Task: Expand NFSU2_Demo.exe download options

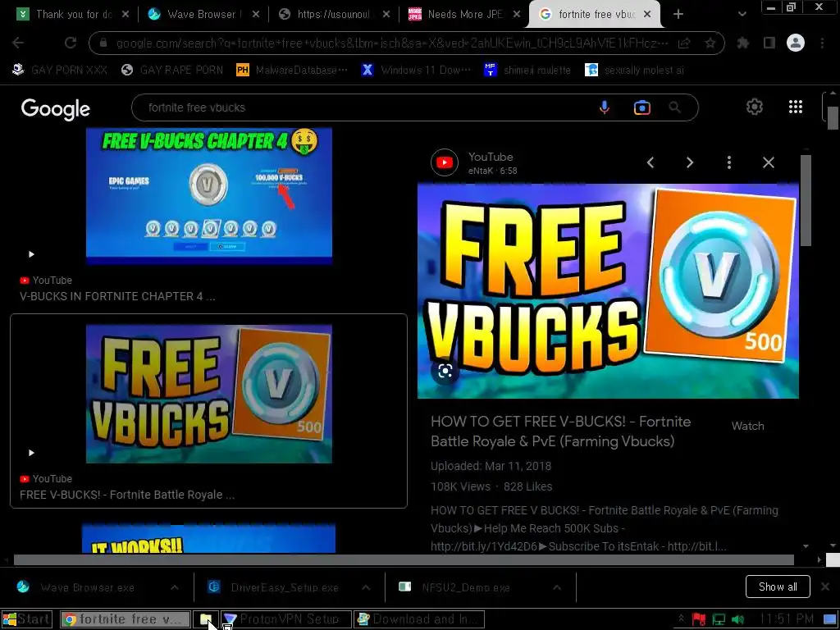Action: [x=557, y=587]
